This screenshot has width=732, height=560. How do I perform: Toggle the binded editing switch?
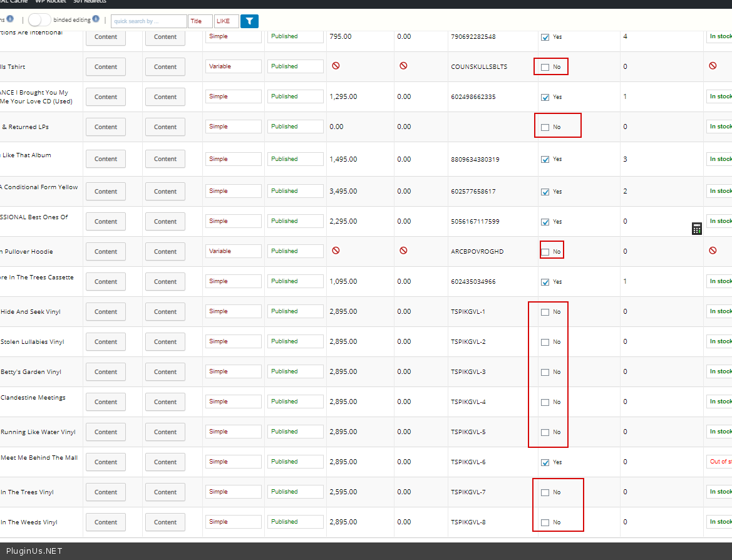point(39,20)
